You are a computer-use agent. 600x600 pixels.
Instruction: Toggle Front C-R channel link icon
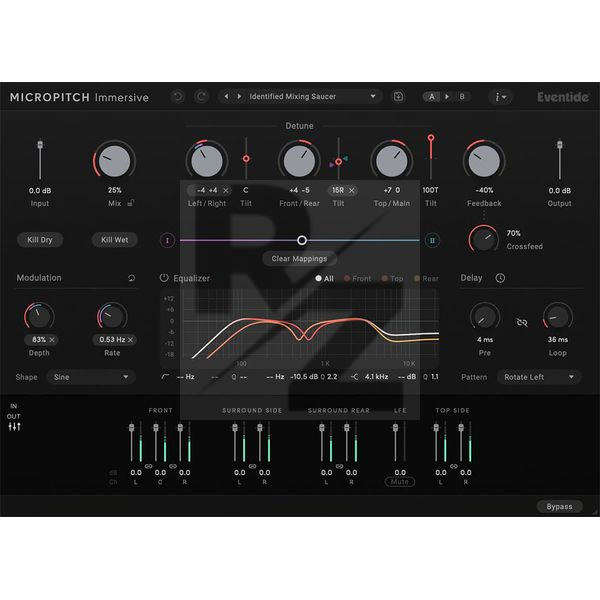pyautogui.click(x=173, y=466)
